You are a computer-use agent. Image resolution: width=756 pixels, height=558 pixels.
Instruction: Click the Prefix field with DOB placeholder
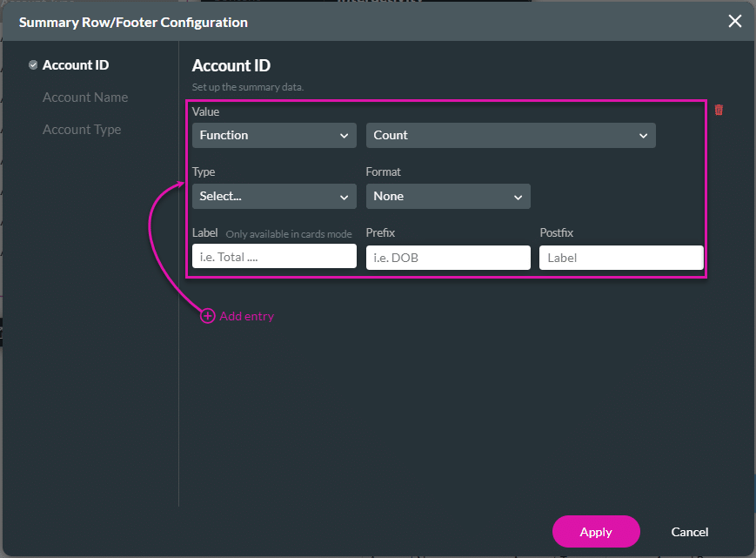click(x=448, y=258)
